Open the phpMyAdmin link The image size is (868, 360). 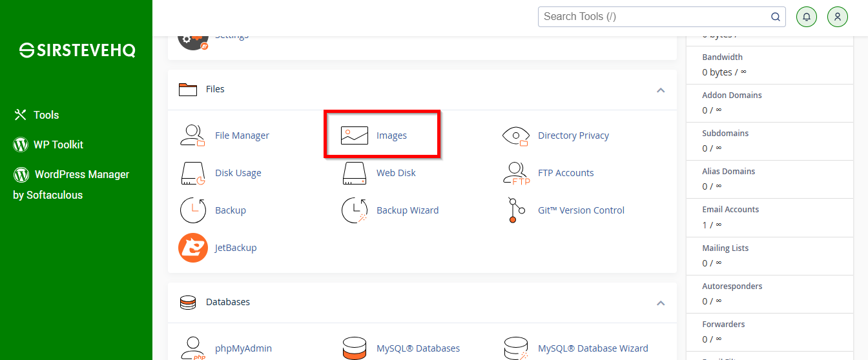pos(243,348)
